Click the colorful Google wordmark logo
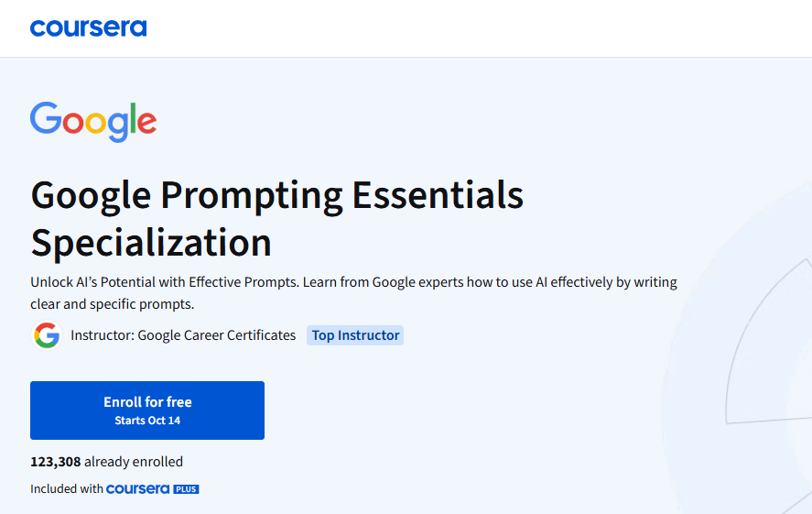Image resolution: width=812 pixels, height=514 pixels. coord(93,121)
